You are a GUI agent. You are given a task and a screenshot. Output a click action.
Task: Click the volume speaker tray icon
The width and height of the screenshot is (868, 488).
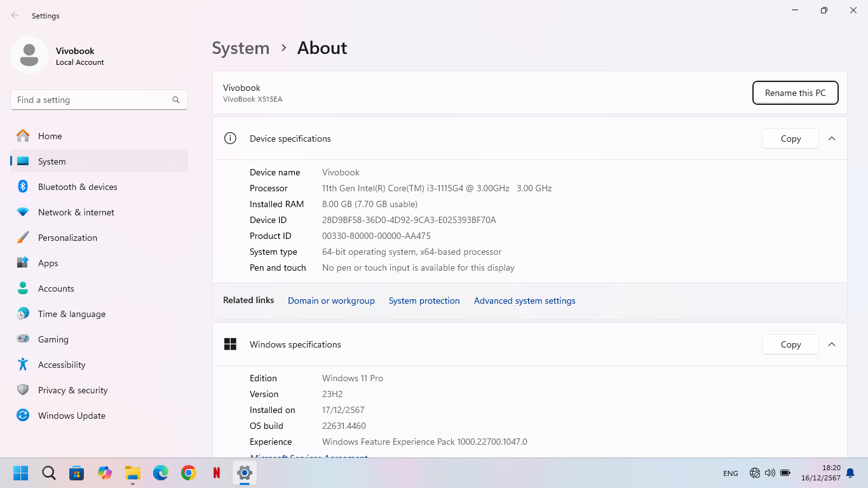tap(770, 473)
